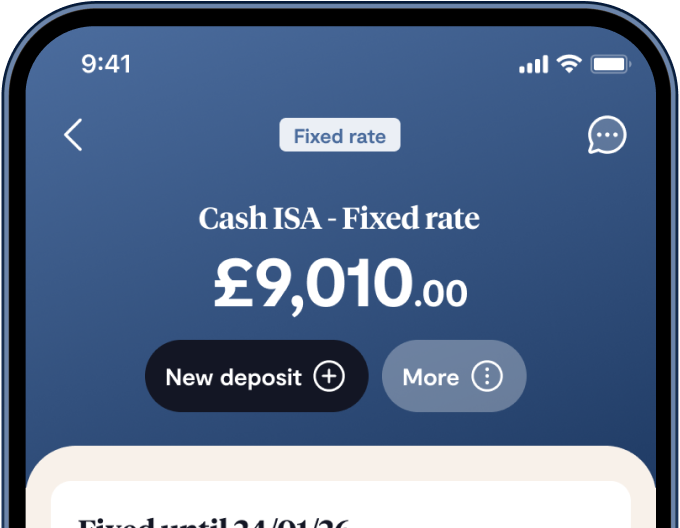Image resolution: width=680 pixels, height=528 pixels.
Task: Tap the cellular signal bars icon
Action: pos(533,65)
